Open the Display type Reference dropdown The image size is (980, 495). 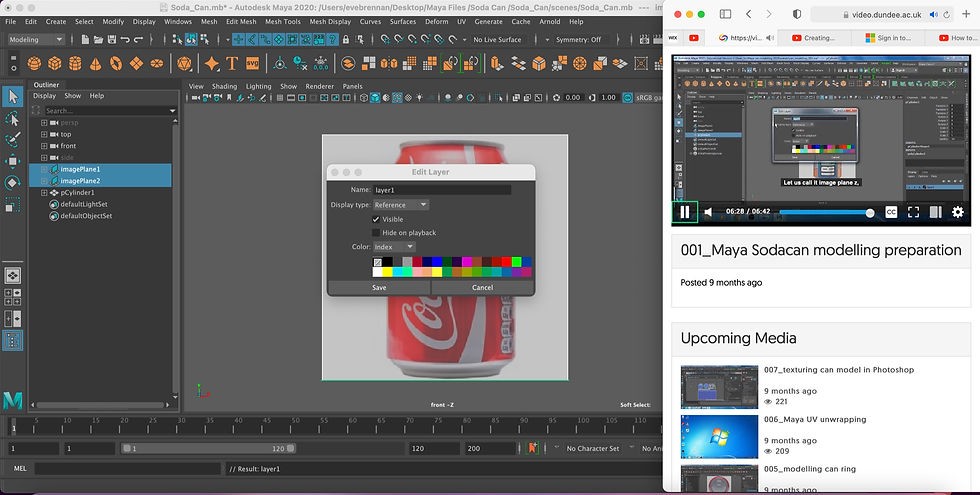pyautogui.click(x=401, y=205)
